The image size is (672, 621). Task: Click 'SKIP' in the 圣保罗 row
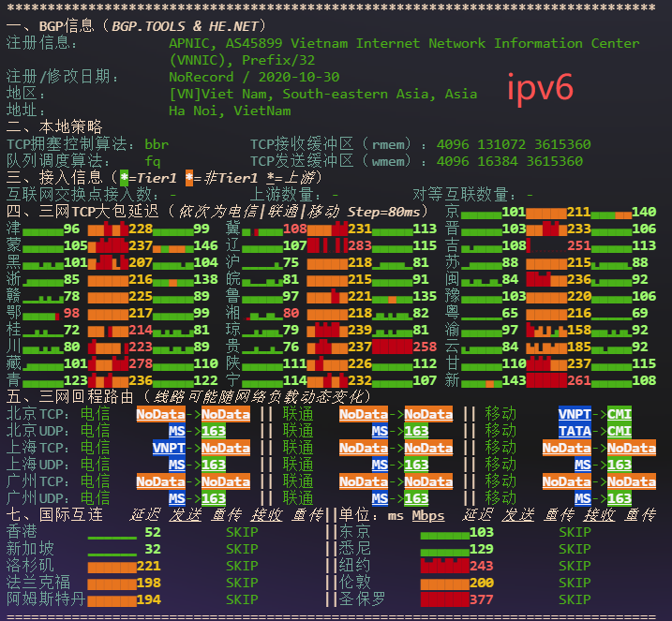tap(575, 599)
